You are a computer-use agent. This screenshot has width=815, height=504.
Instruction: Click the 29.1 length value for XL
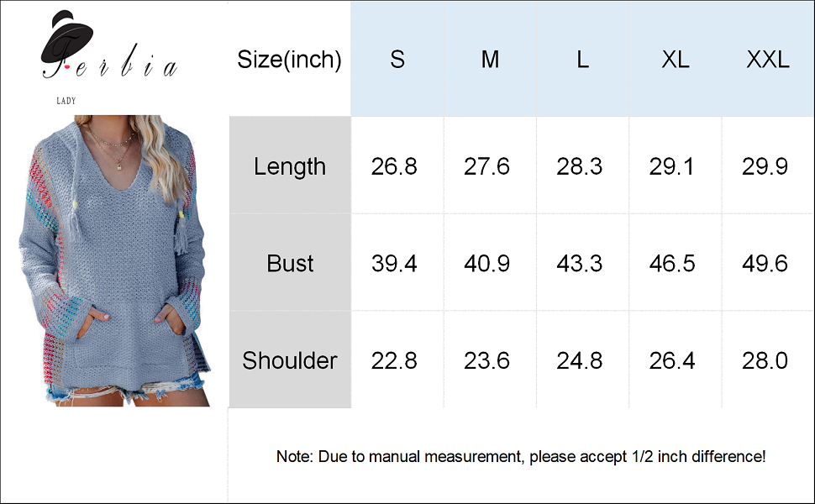pyautogui.click(x=672, y=166)
